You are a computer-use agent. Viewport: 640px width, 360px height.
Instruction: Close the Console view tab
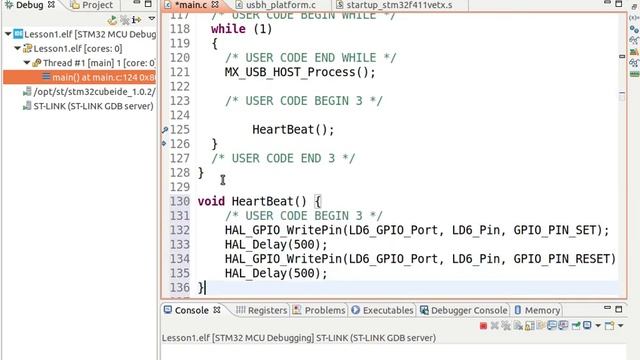click(x=217, y=310)
